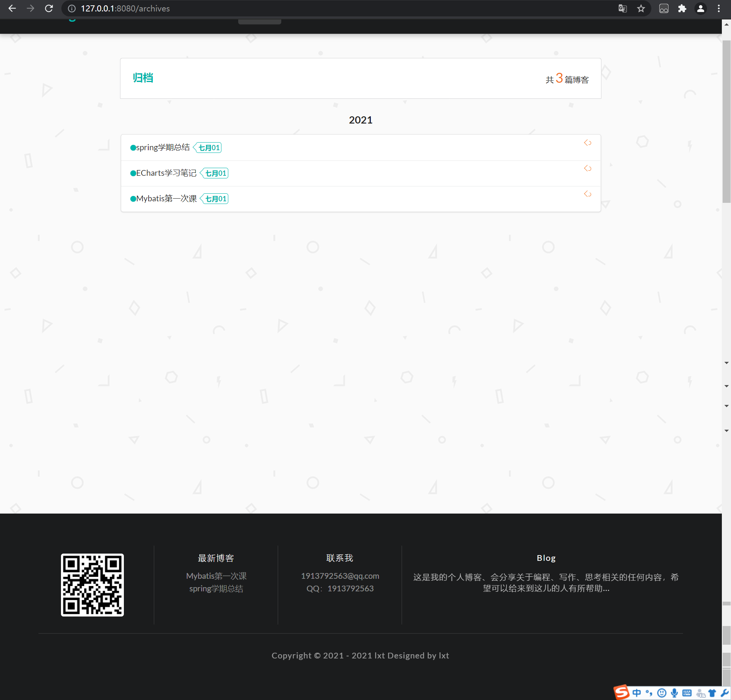Screen dimensions: 731x700
Task: Click the 2021 year heading
Action: tap(361, 120)
